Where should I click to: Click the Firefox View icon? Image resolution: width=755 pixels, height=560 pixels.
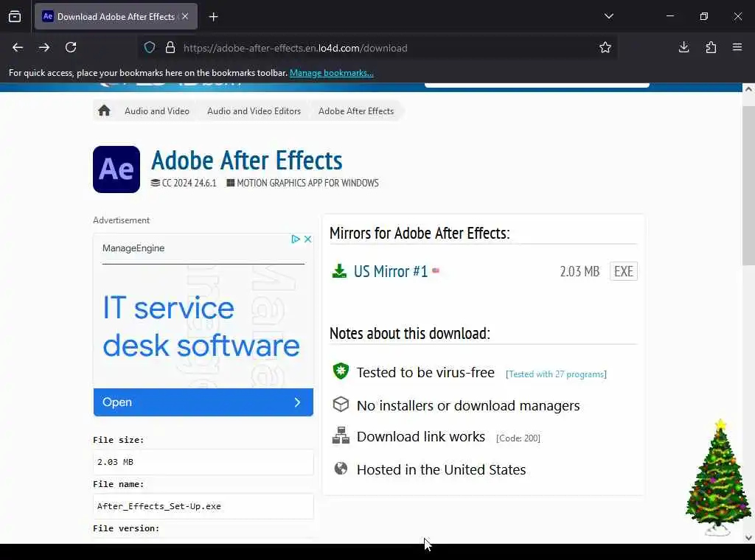(x=15, y=16)
